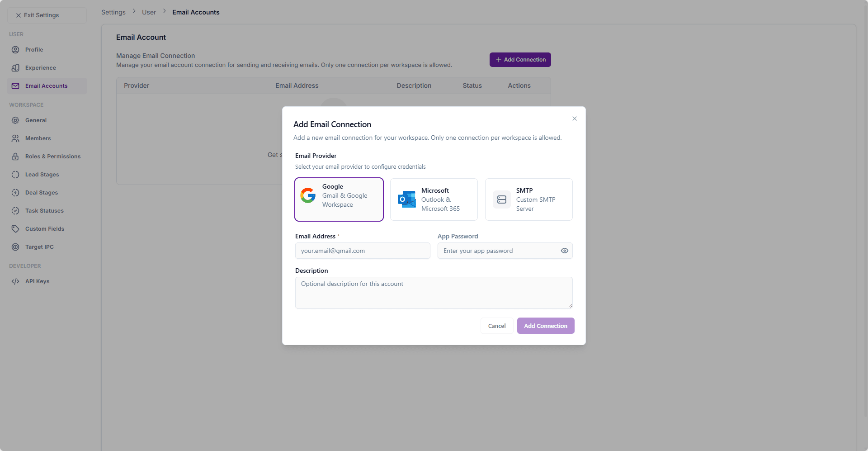The width and height of the screenshot is (868, 451).
Task: Open API Keys via the code icon
Action: 15,281
